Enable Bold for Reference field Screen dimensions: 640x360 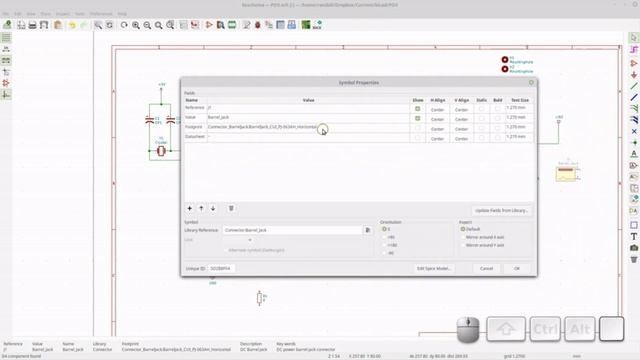pos(498,109)
